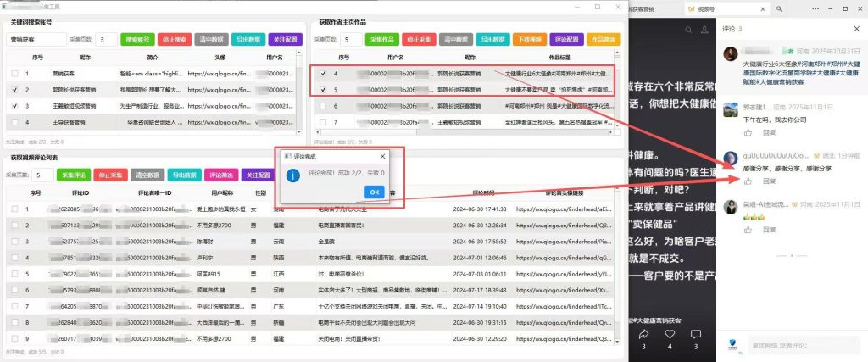Focus the 发表评论 comment input box
This screenshot has height=362, width=868.
point(805,345)
